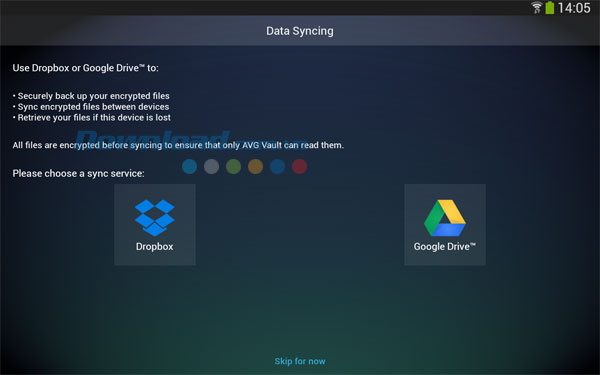Click the "Please choose a sync service:" prompt
This screenshot has width=600, height=375.
[78, 173]
